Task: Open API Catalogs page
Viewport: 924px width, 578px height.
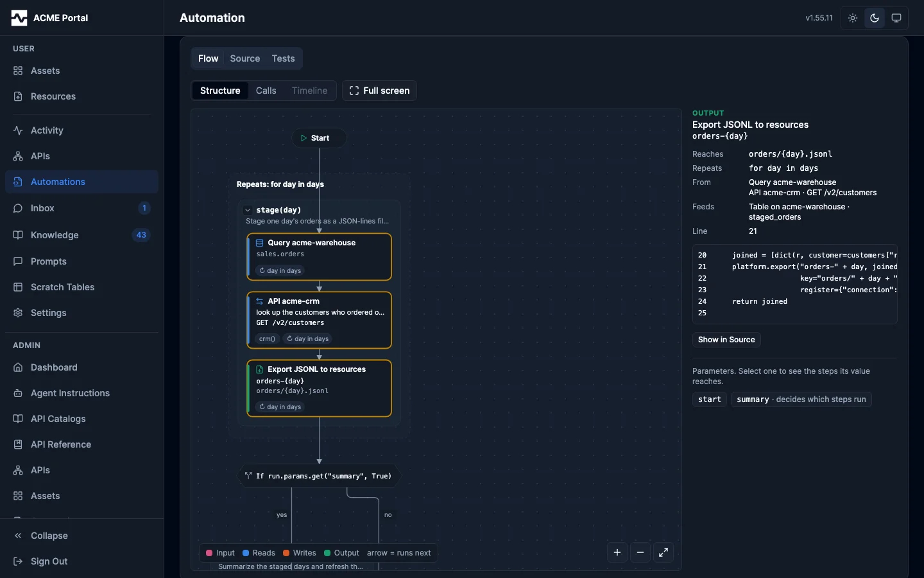Action: coord(81,419)
